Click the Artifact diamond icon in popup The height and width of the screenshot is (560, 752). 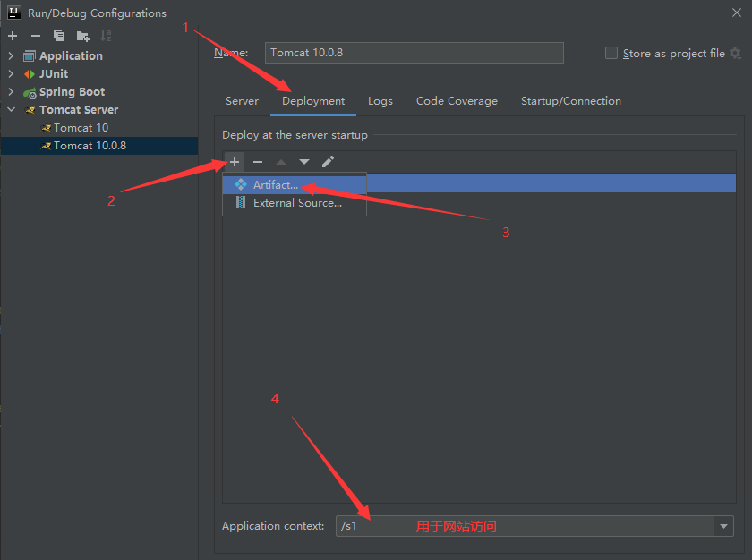pyautogui.click(x=241, y=184)
